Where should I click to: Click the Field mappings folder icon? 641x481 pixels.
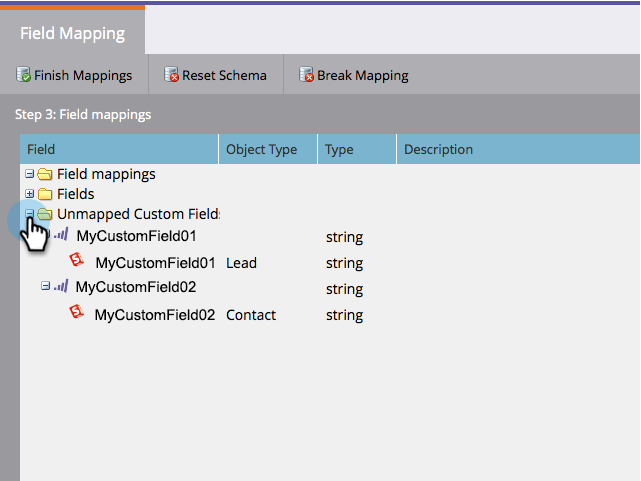pos(44,175)
